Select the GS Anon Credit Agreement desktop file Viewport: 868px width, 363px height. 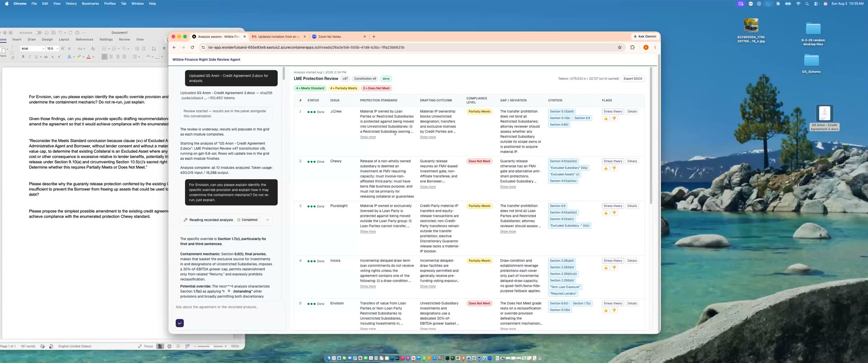click(x=825, y=118)
